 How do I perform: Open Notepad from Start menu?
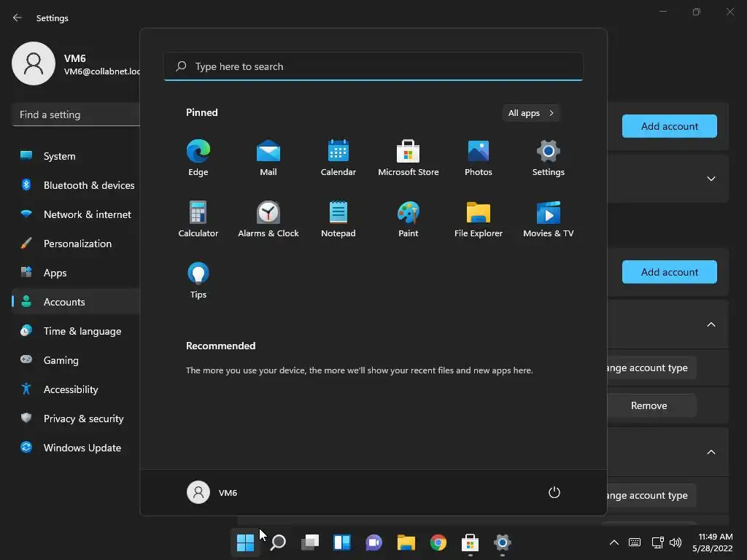pyautogui.click(x=338, y=219)
